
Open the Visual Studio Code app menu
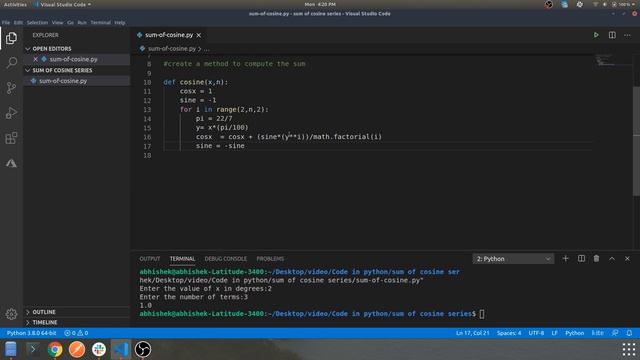pos(63,4)
